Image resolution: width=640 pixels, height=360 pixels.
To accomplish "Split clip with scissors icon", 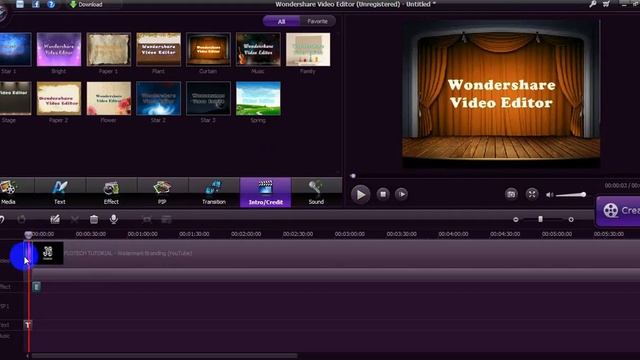I will pos(75,220).
